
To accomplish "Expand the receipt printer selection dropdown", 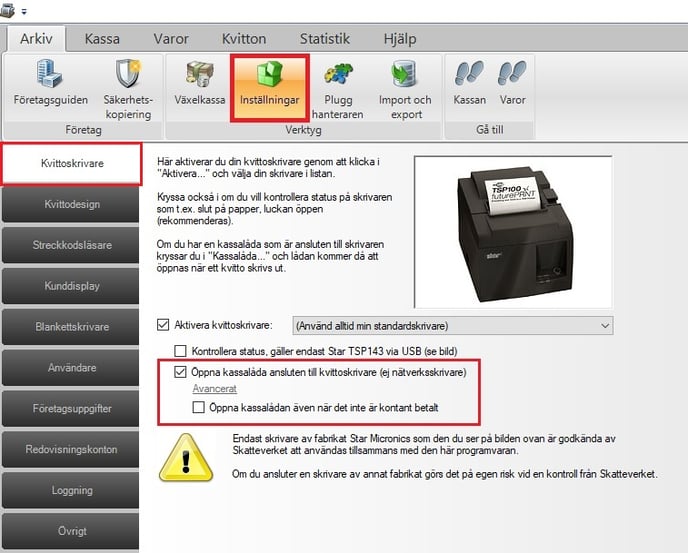I will [453, 326].
